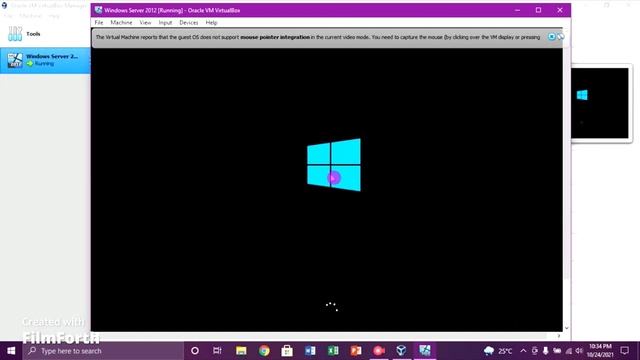Open the red screen recorder taskbar icon
640x360 pixels.
(x=379, y=351)
